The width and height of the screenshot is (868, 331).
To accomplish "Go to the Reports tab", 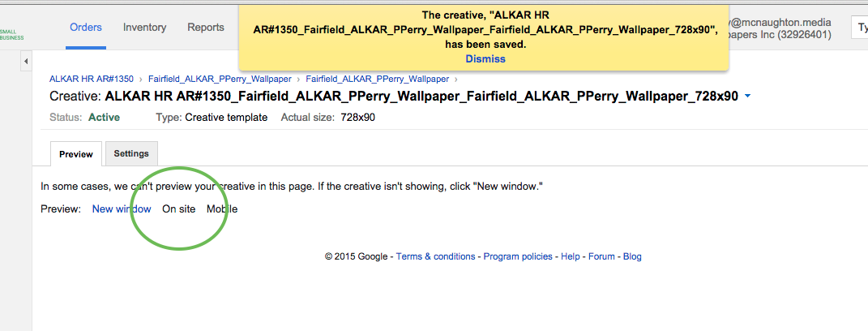I will (x=206, y=28).
